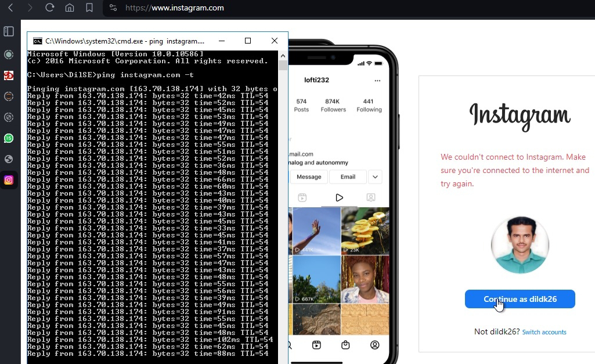The width and height of the screenshot is (595, 364).
Task: Click the 'ping instagram.com -t' command line
Action: pyautogui.click(x=110, y=75)
